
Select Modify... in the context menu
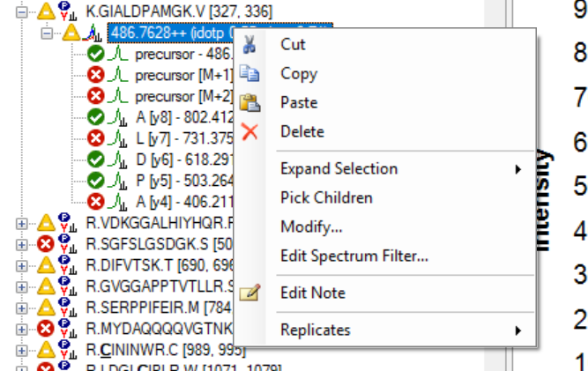click(311, 227)
